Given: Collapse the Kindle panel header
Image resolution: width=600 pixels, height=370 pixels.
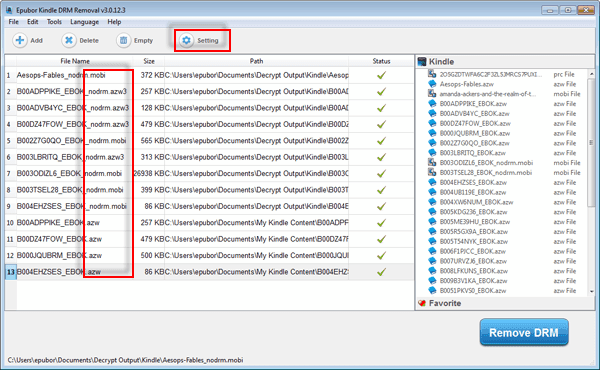Looking at the screenshot, I should coord(505,62).
